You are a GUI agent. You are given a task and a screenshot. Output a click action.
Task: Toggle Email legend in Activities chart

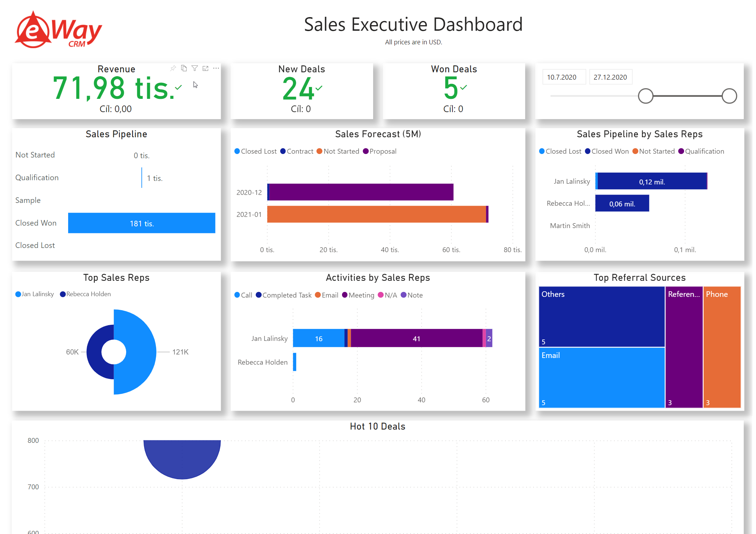point(327,295)
